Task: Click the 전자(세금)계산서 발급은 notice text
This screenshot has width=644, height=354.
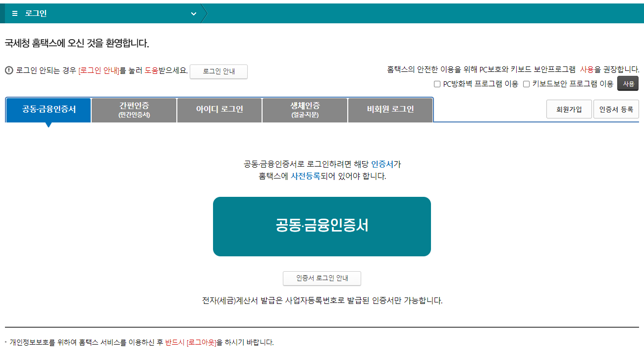Action: (322, 300)
